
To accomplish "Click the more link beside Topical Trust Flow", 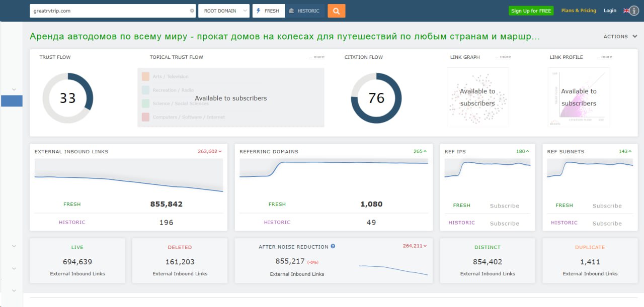I will (318, 57).
